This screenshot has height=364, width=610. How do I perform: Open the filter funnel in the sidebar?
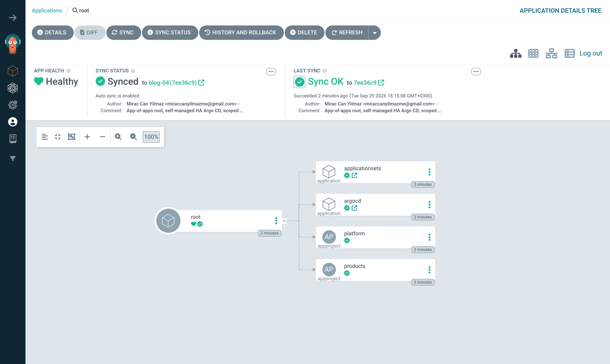pos(13,158)
